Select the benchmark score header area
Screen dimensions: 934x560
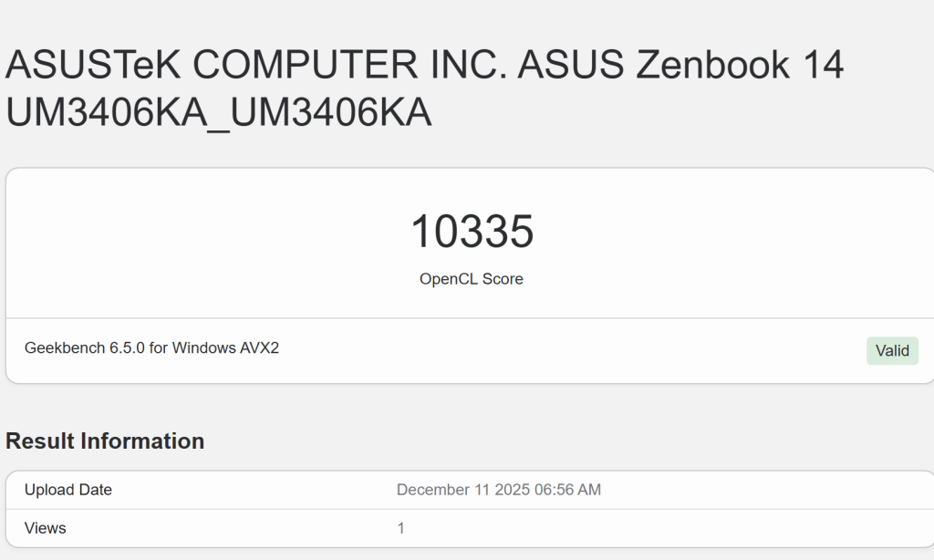pyautogui.click(x=472, y=246)
